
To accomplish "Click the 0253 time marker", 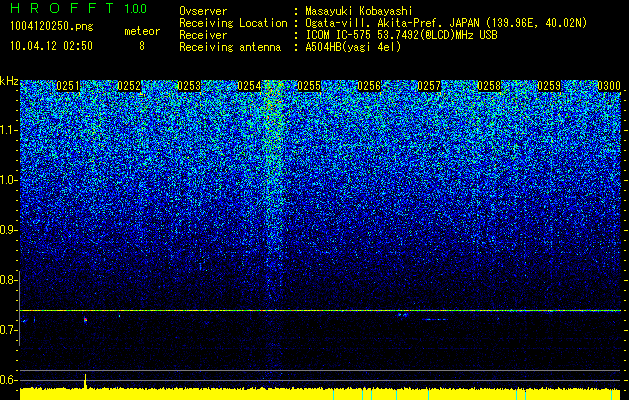I will click(x=189, y=86).
